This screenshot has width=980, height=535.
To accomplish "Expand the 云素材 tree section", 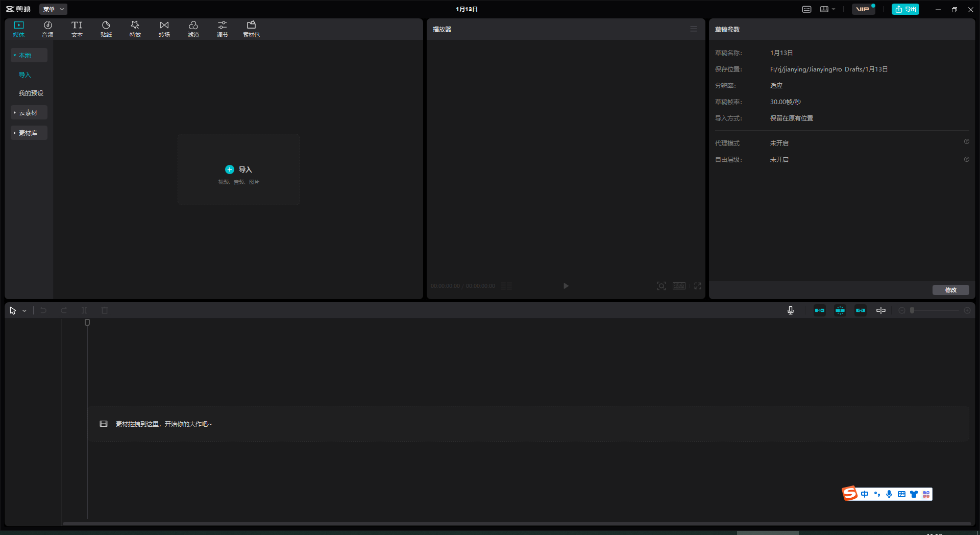I will [29, 112].
